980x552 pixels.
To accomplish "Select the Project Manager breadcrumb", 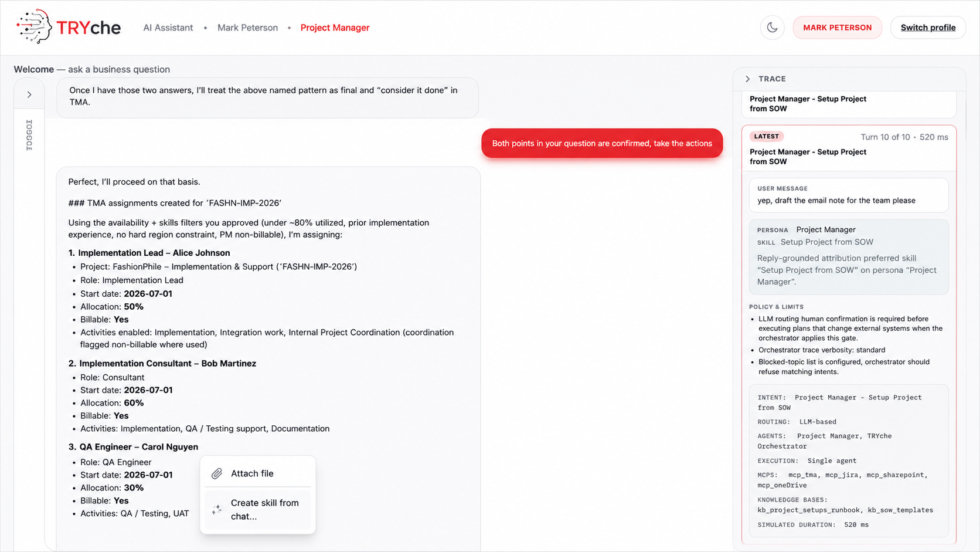I will [335, 28].
